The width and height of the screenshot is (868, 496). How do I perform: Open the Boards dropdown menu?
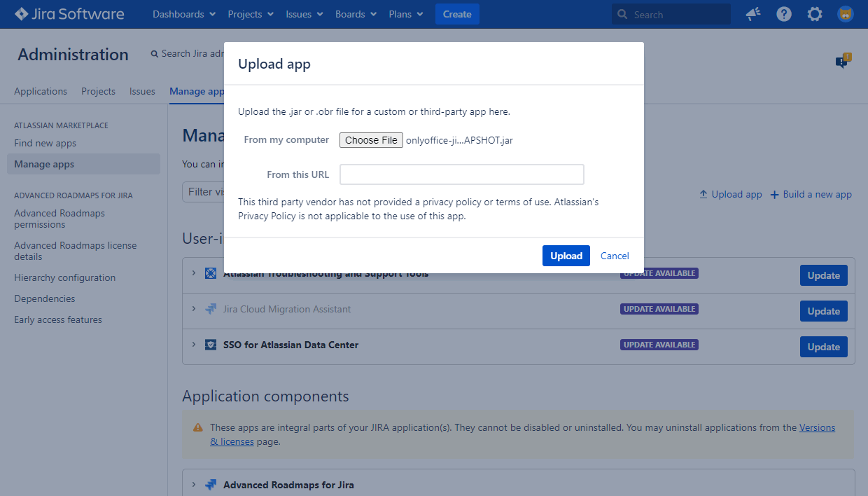click(x=356, y=14)
